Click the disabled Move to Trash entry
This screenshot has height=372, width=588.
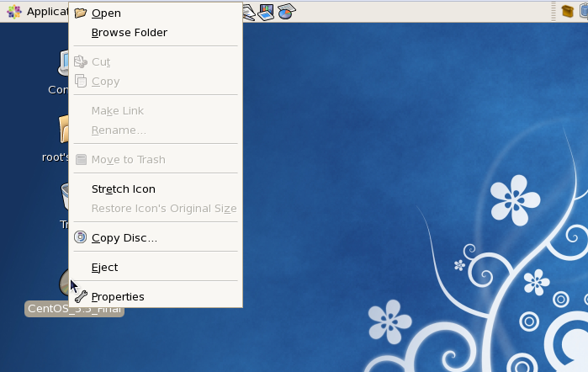click(156, 160)
